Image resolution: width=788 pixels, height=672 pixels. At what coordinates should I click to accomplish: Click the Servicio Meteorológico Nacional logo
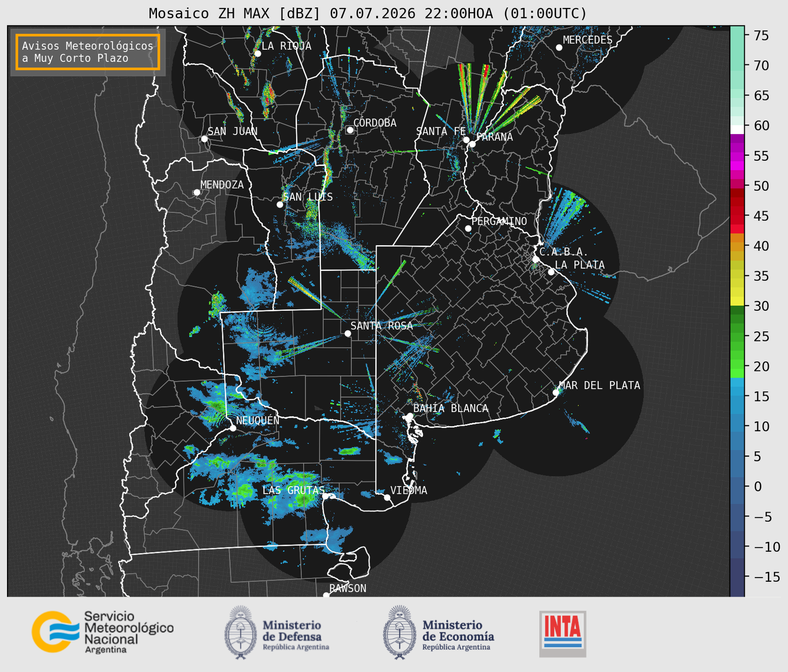[102, 632]
